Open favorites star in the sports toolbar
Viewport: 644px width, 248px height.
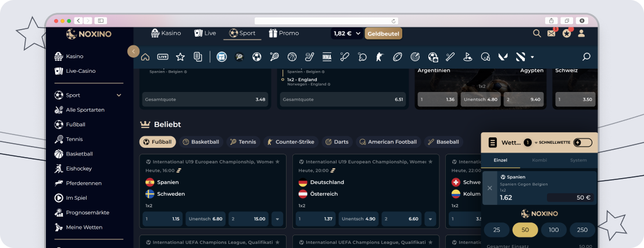point(180,56)
